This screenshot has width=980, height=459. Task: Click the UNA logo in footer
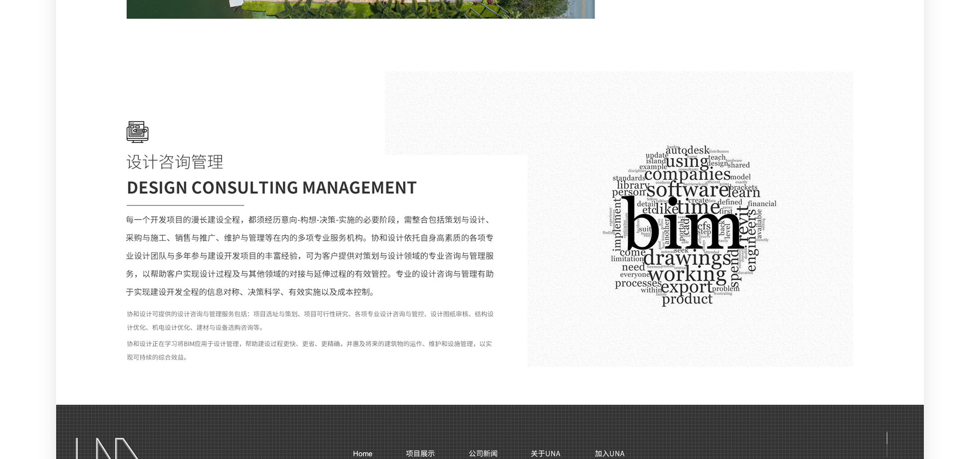click(108, 449)
